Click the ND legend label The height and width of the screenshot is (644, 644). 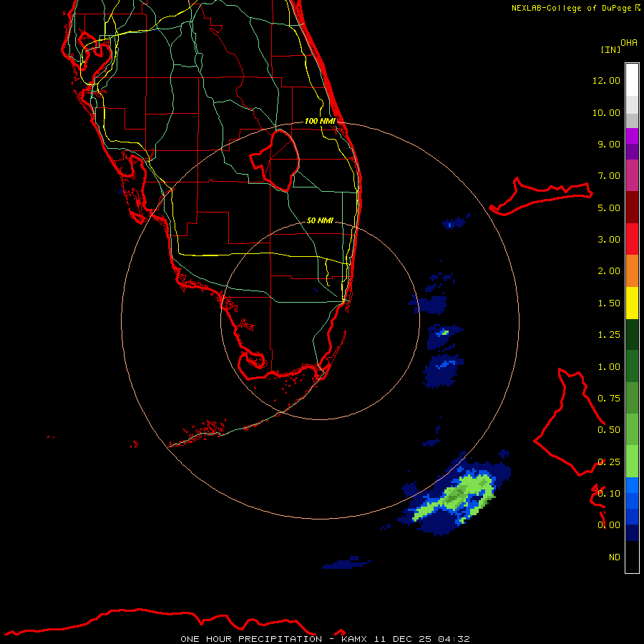(x=615, y=557)
